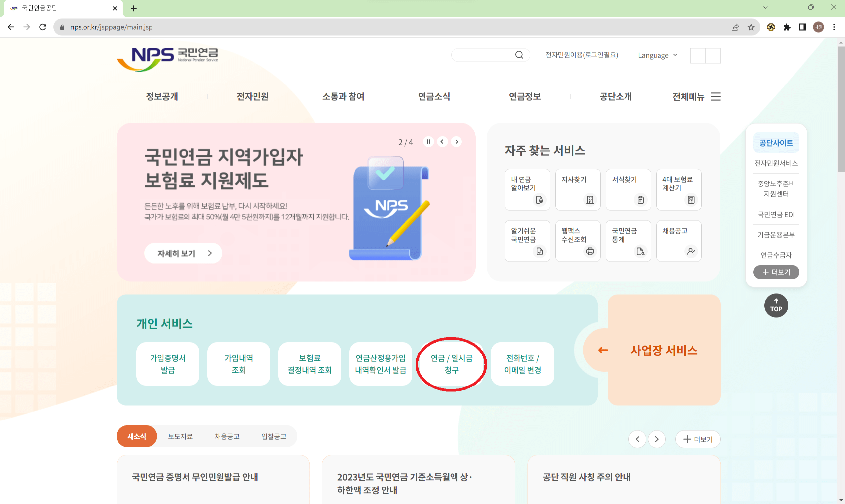Select the 지사찾기 branch finder tile
845x504 pixels.
click(577, 189)
